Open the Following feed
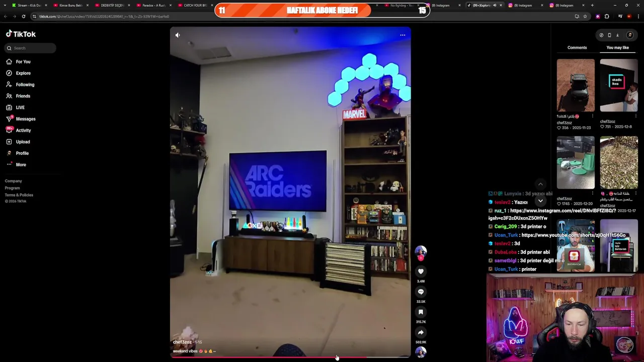This screenshot has height=362, width=644. pyautogui.click(x=25, y=84)
